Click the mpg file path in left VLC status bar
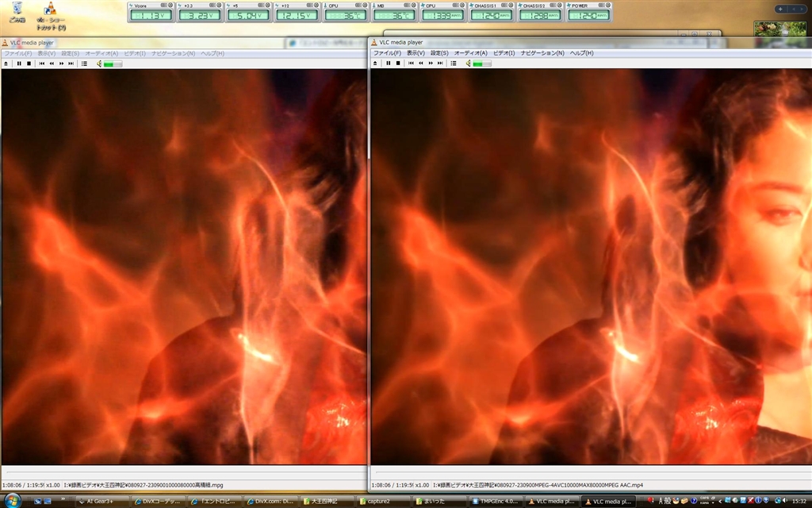The height and width of the screenshot is (508, 812). click(144, 485)
